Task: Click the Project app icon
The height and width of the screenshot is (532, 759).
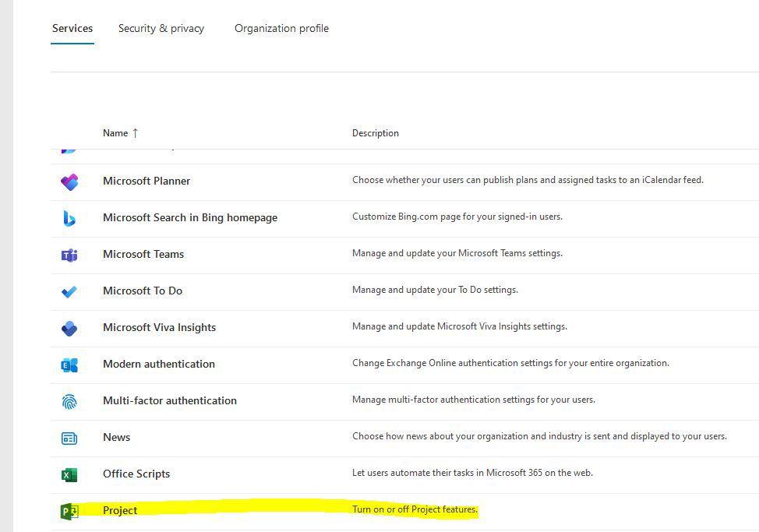Action: [69, 511]
